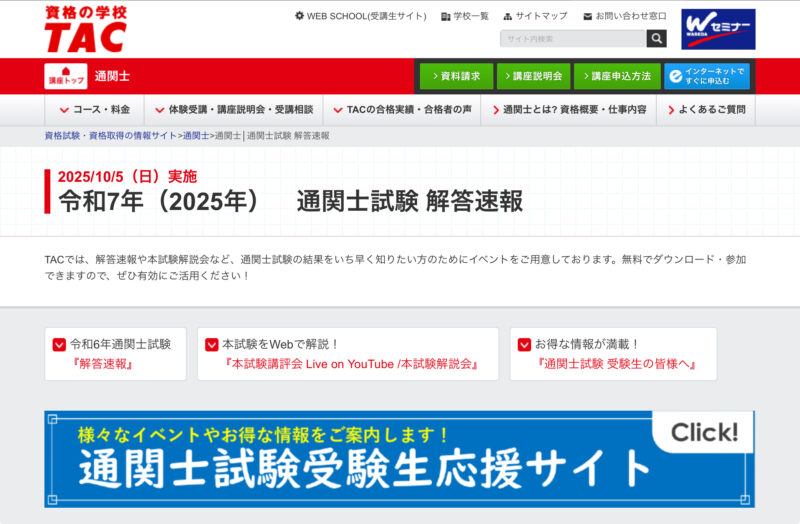800x524 pixels.
Task: Expand the コース・料金 menu
Action: coord(94,110)
